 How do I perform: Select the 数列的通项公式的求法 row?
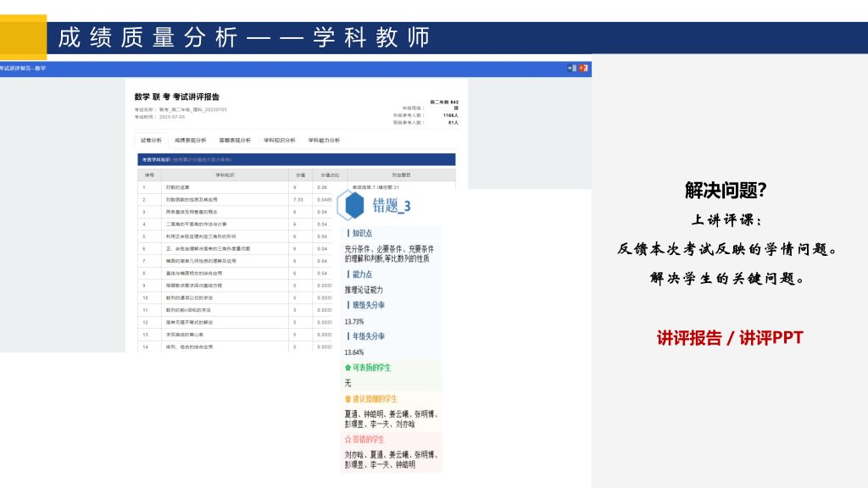pyautogui.click(x=188, y=298)
